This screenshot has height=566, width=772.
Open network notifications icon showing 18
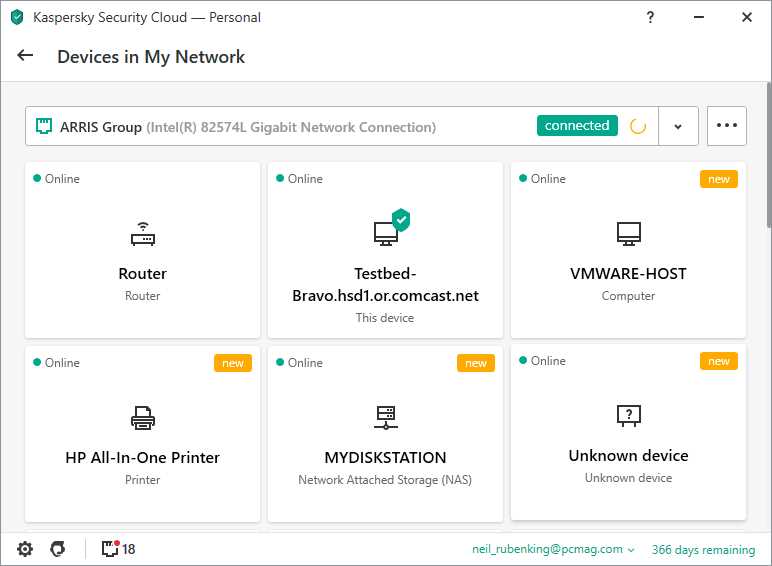coord(118,549)
